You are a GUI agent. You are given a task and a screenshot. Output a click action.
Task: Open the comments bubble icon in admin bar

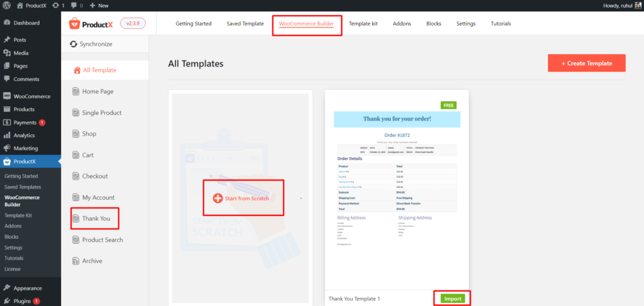tap(74, 6)
